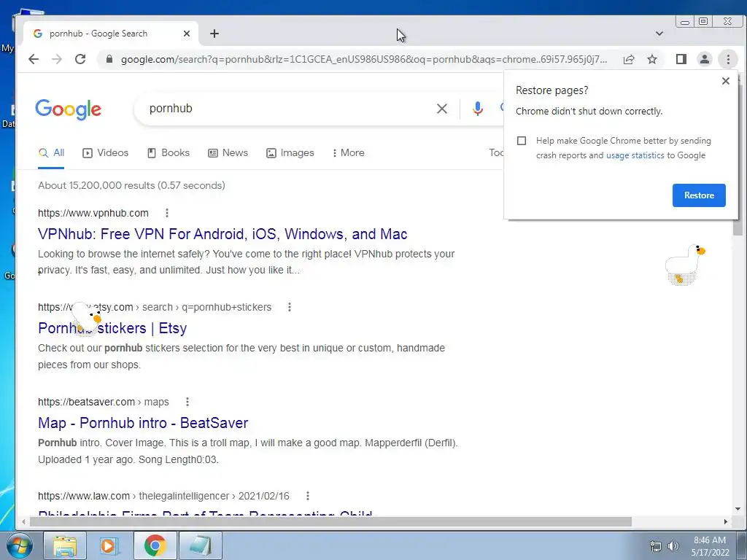747x560 pixels.
Task: Expand the More search filters menu
Action: [x=348, y=153]
